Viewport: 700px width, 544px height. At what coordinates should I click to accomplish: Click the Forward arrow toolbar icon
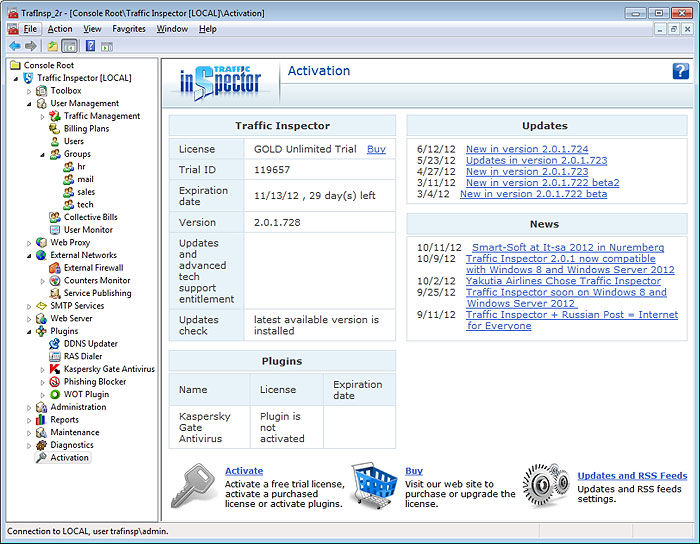[x=30, y=46]
